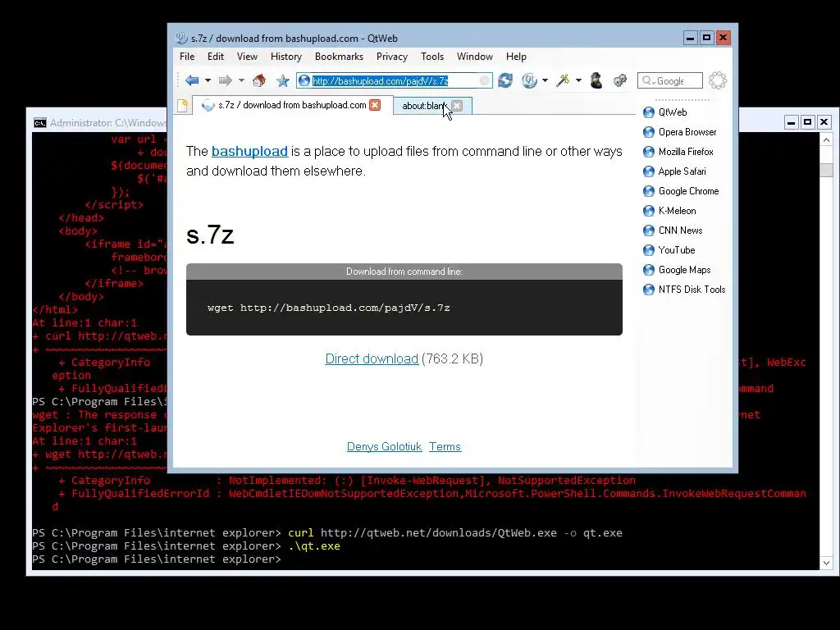Go back with the blue Back arrow

pos(192,80)
